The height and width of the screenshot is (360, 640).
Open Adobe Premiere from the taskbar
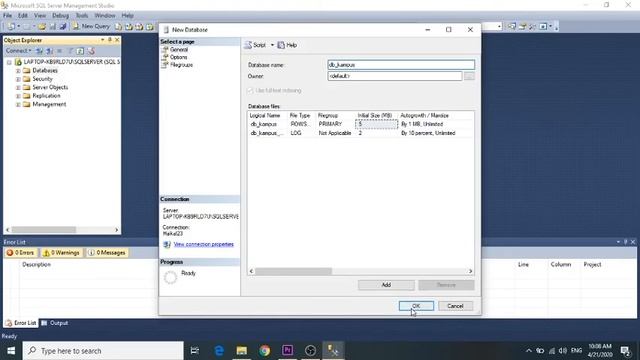(287, 351)
